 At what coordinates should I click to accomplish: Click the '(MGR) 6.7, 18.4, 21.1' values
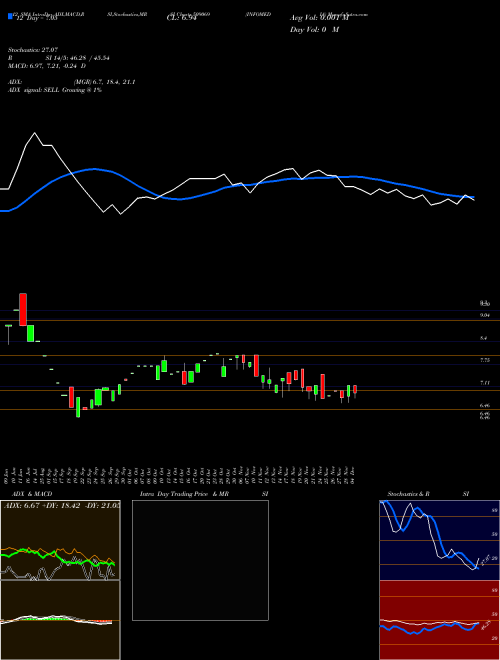point(104,82)
